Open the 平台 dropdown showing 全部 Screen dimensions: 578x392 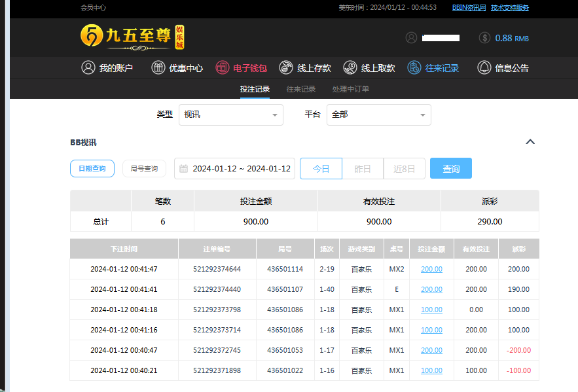pyautogui.click(x=379, y=115)
